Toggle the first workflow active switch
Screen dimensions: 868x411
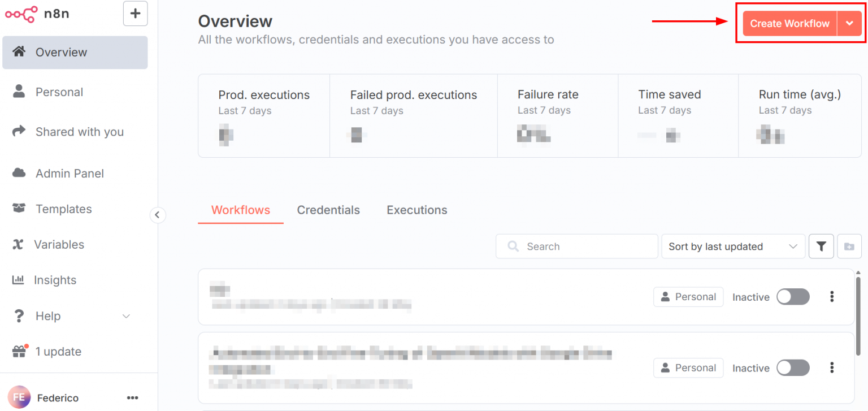tap(792, 297)
